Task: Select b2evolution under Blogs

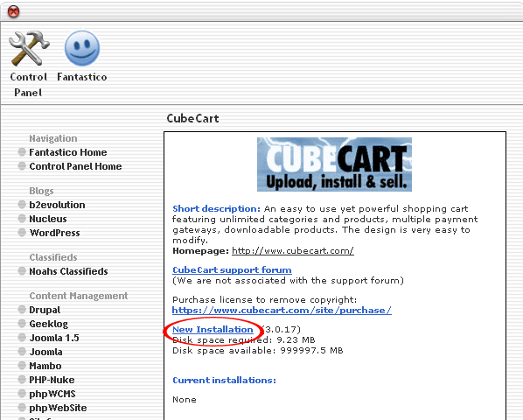Action: [x=57, y=205]
